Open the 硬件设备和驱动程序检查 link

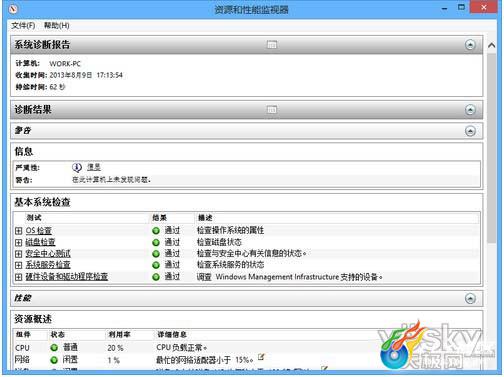(x=67, y=276)
